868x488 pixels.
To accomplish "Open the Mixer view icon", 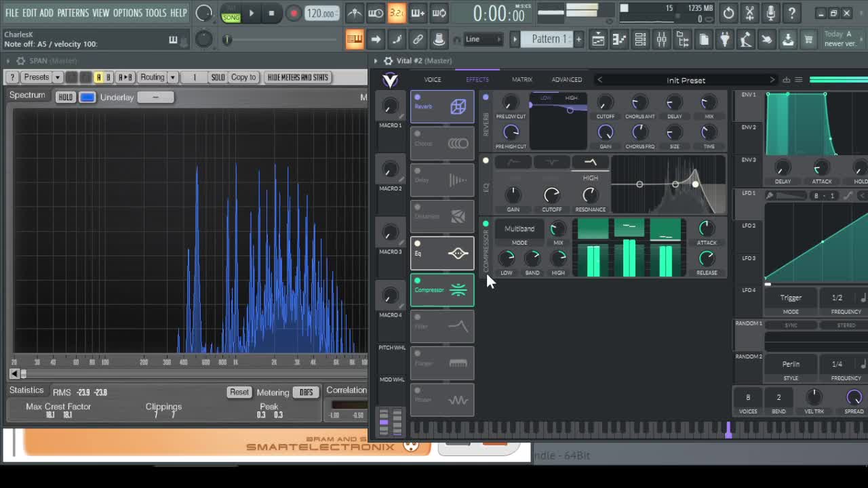I will tap(661, 40).
